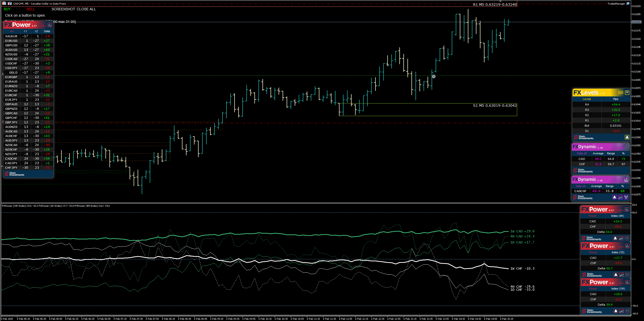Expand the histogram button in FXPower Index (4H) header
Image resolution: width=644 pixels, height=321 pixels.
627,209
